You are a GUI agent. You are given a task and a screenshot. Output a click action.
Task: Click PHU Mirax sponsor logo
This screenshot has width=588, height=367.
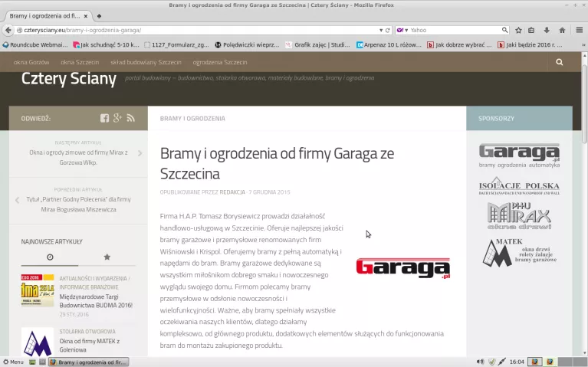519,215
